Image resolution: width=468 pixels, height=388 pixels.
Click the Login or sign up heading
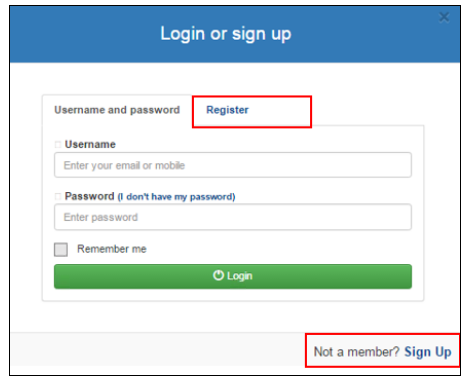click(226, 34)
